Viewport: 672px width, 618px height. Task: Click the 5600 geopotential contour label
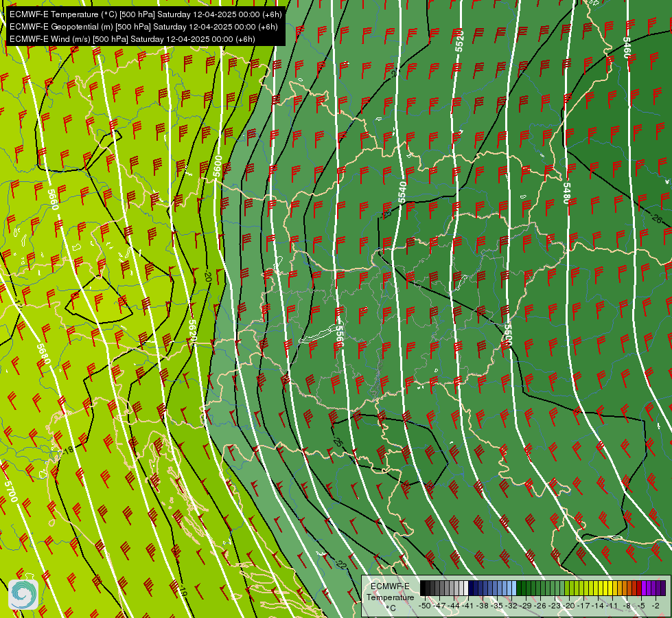click(218, 166)
